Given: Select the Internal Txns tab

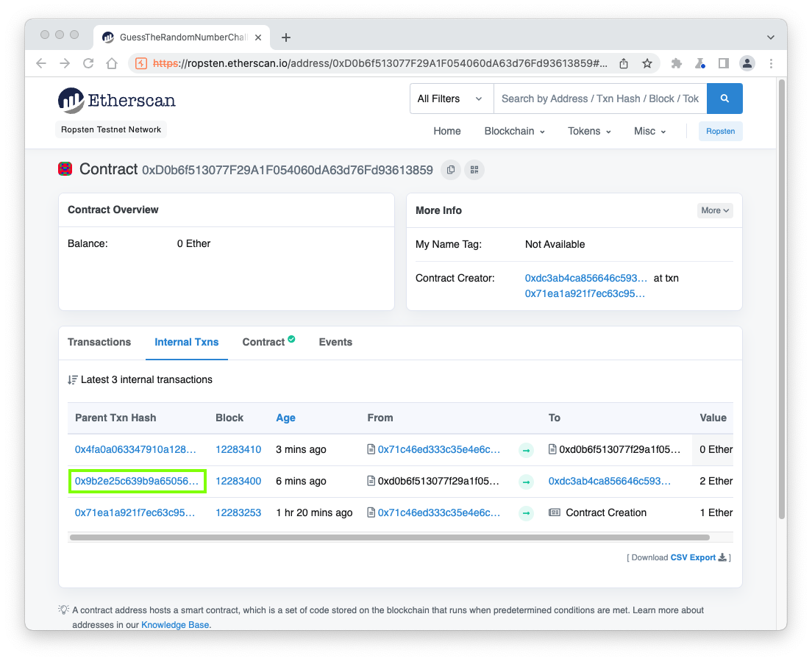Looking at the screenshot, I should coord(186,342).
